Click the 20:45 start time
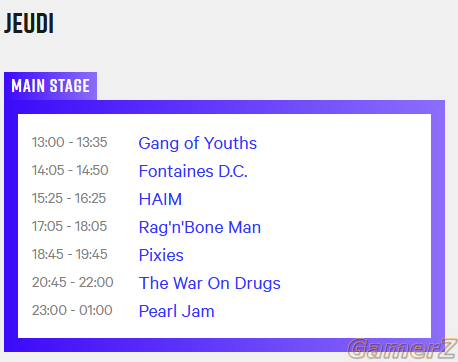458x362 pixels. (x=49, y=282)
